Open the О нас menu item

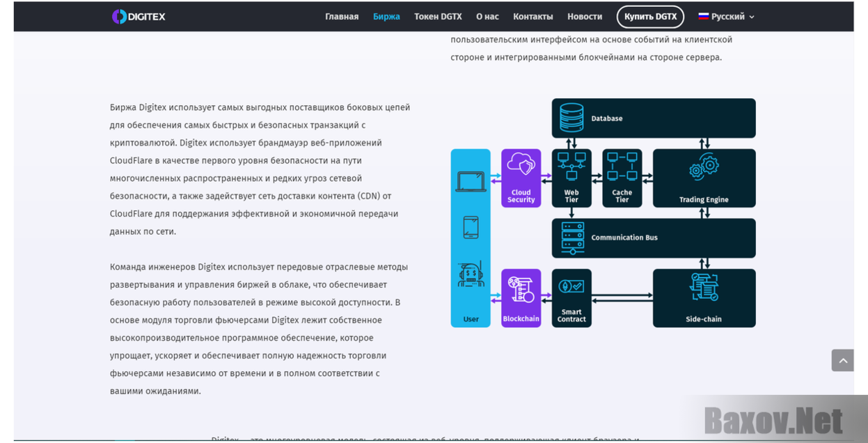point(487,17)
